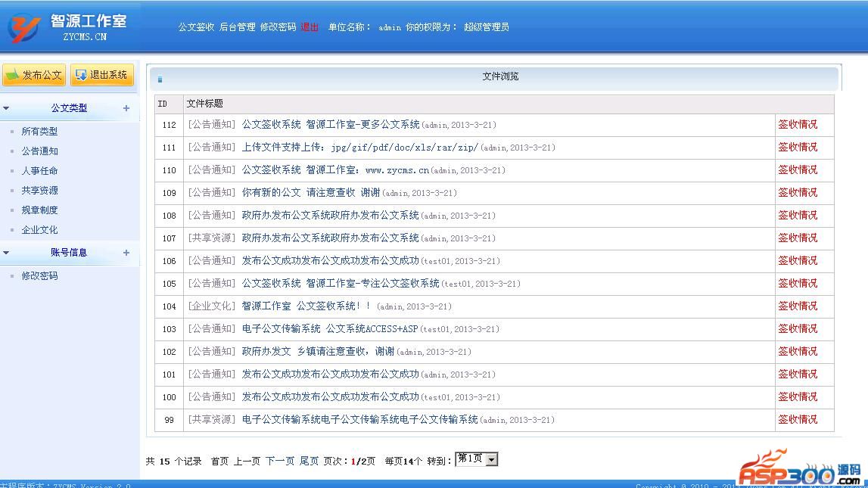Collapse the 账号信息 arrow toggle
The width and height of the screenshot is (868, 488).
point(6,253)
